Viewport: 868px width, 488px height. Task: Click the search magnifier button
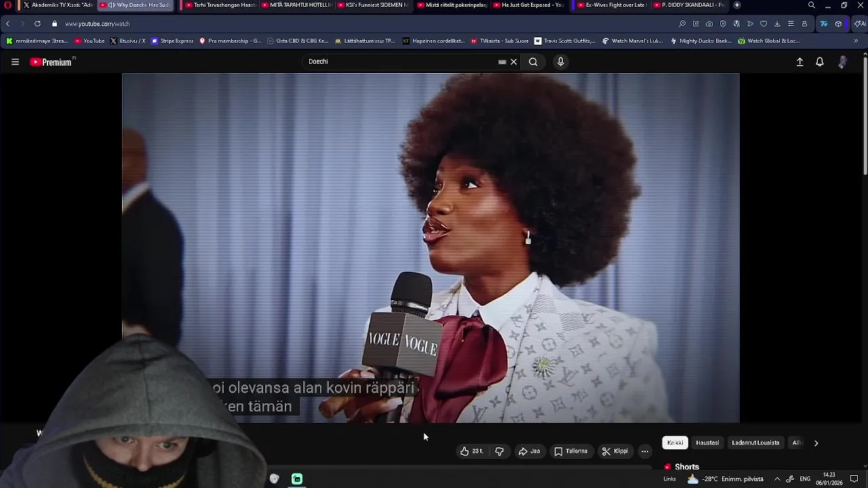coord(533,62)
